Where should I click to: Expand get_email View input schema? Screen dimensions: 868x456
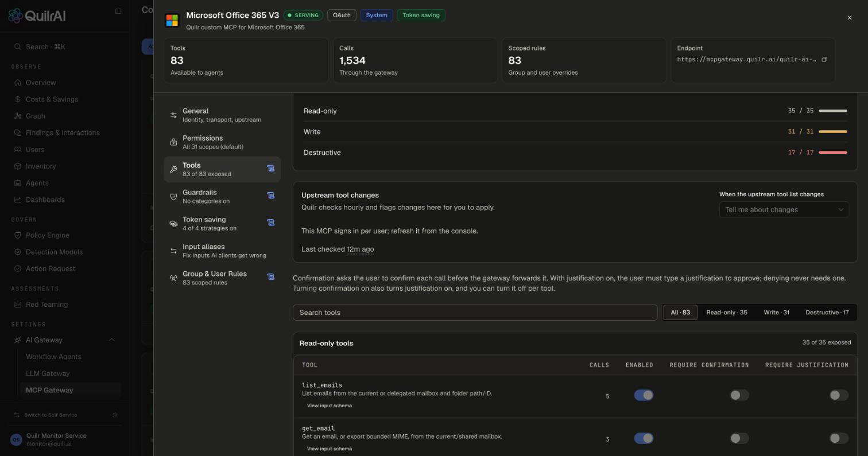click(x=329, y=449)
